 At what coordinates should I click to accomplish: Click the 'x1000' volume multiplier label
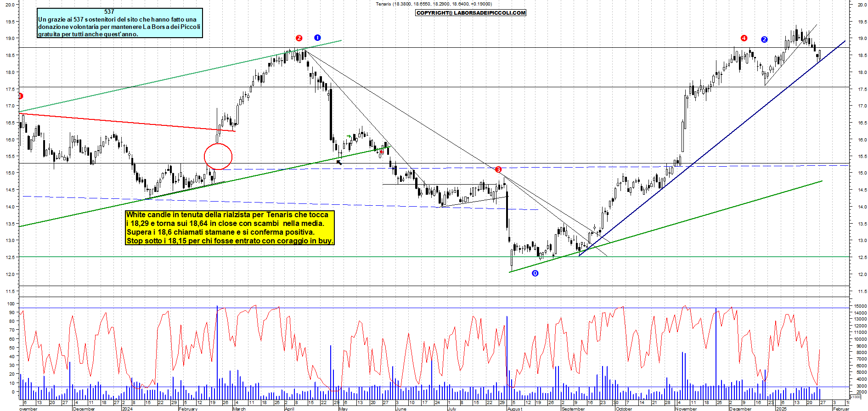(856, 397)
